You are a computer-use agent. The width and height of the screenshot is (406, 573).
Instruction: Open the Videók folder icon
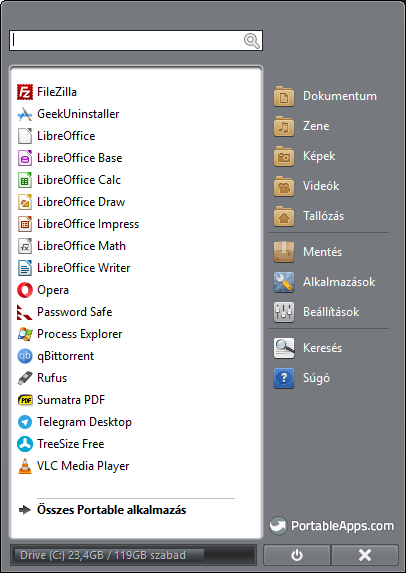tap(284, 186)
